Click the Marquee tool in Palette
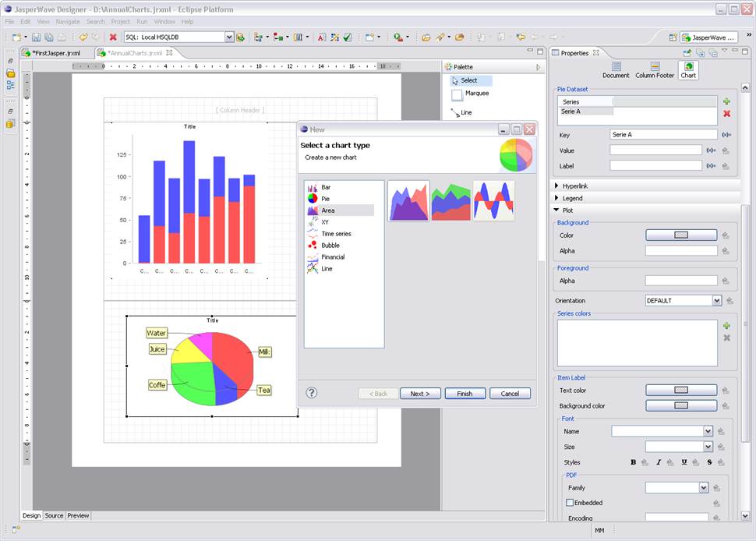This screenshot has height=541, width=756. (x=457, y=94)
